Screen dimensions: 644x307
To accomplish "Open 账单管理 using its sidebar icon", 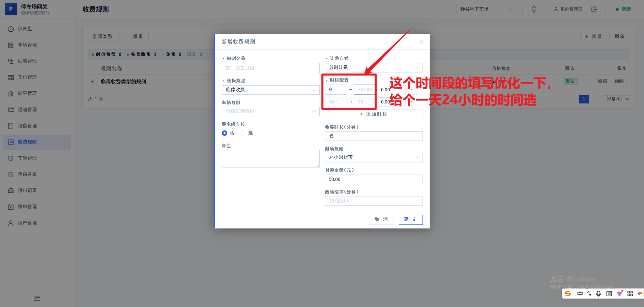I will point(11,207).
